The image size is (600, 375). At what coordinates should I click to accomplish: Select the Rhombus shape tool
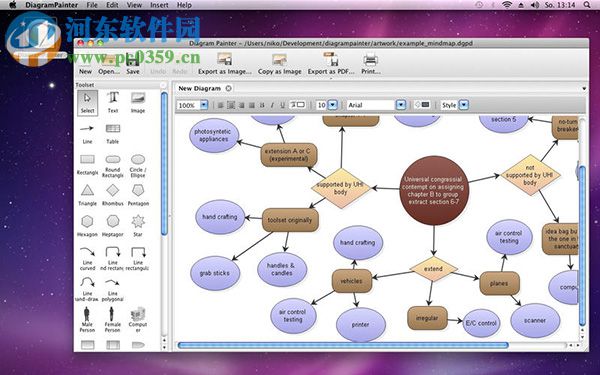(x=112, y=195)
